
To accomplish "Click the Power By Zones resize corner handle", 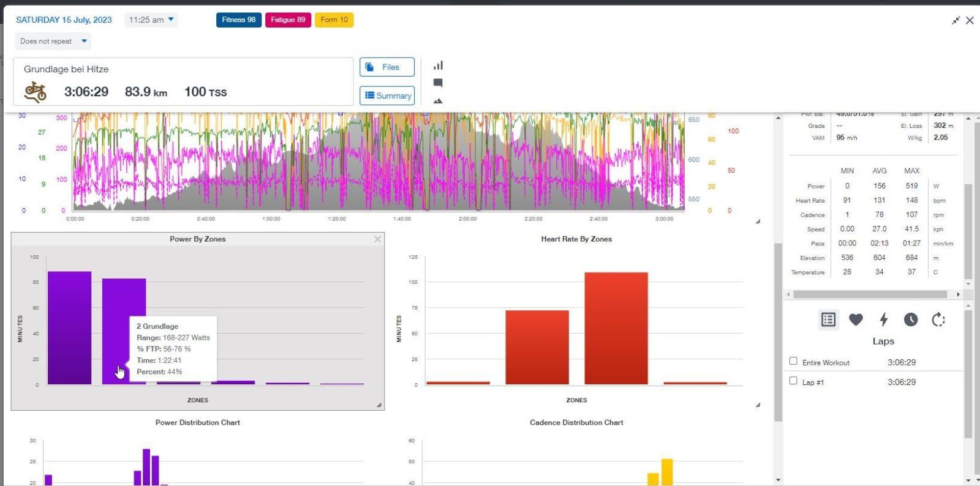I will coord(379,405).
